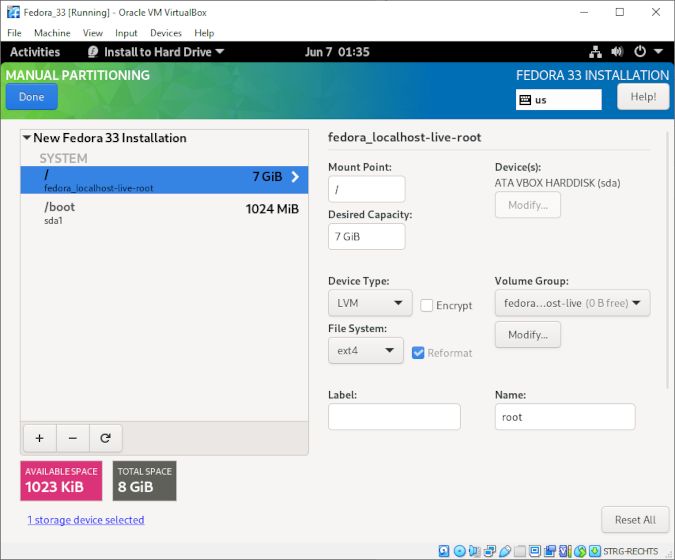Click the remove mount point minus button
Image resolution: width=675 pixels, height=560 pixels.
72,438
